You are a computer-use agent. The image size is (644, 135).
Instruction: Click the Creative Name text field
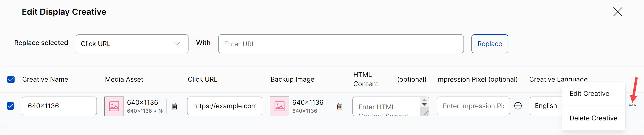point(59,106)
